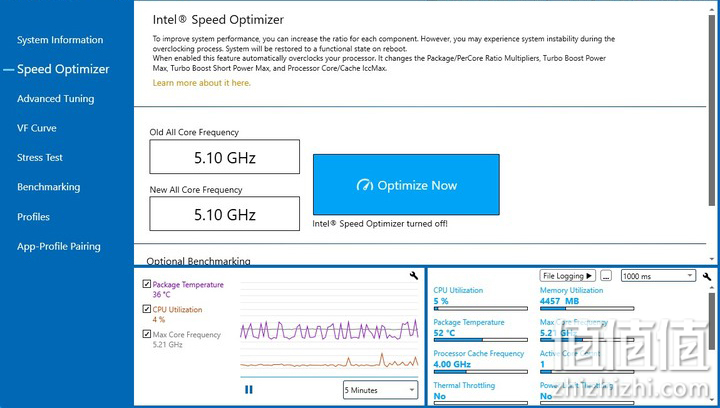Disable the Max Core Frequency checkbox
The image size is (720, 408).
146,334
